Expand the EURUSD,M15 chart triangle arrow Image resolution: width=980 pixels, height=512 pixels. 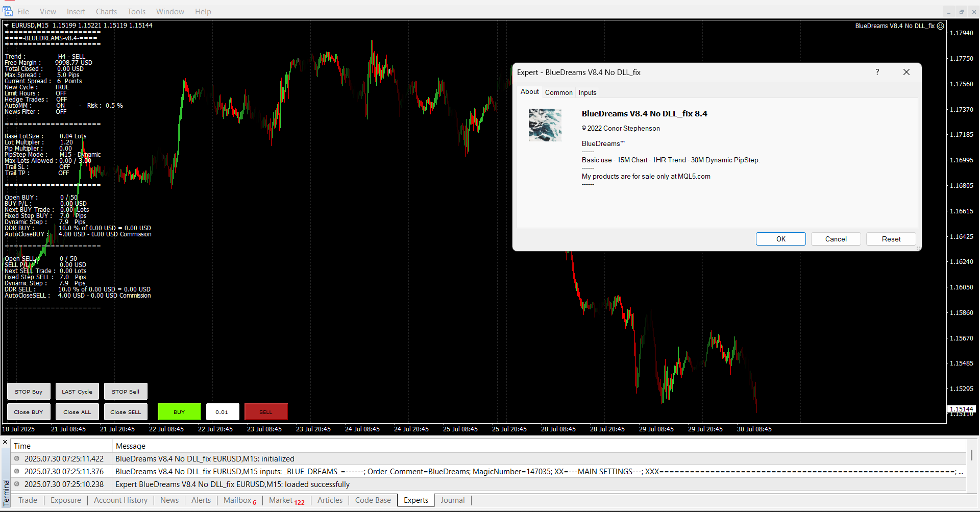click(7, 25)
